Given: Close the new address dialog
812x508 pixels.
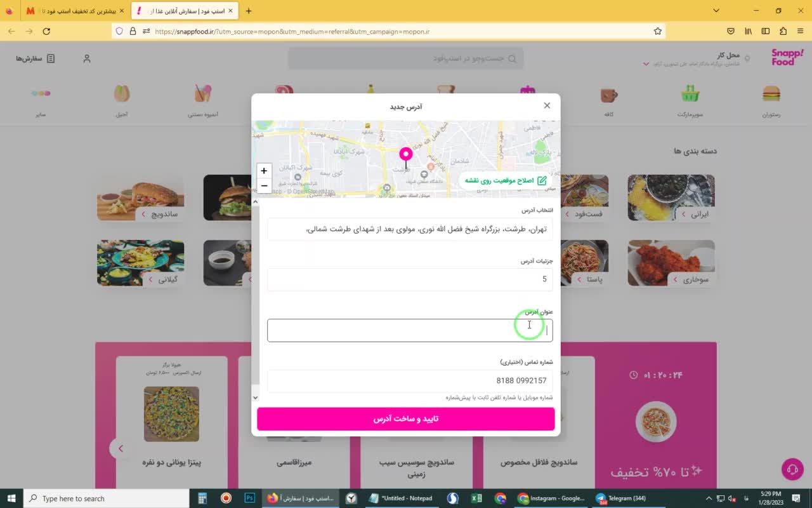Looking at the screenshot, I should point(547,105).
